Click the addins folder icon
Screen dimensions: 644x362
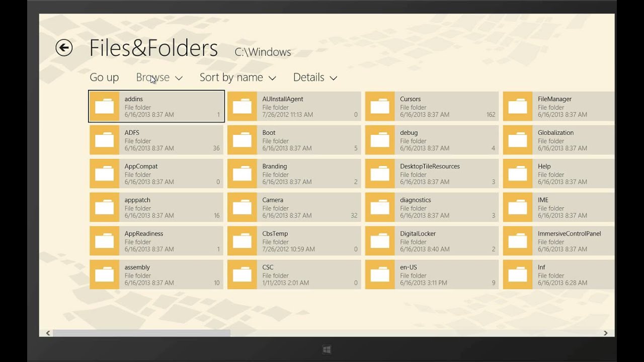pos(105,107)
